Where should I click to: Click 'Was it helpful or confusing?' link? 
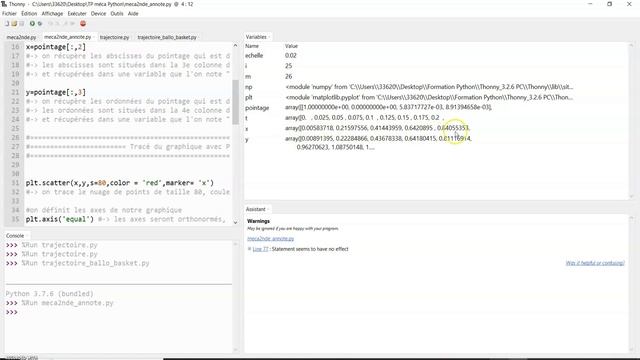tap(595, 263)
